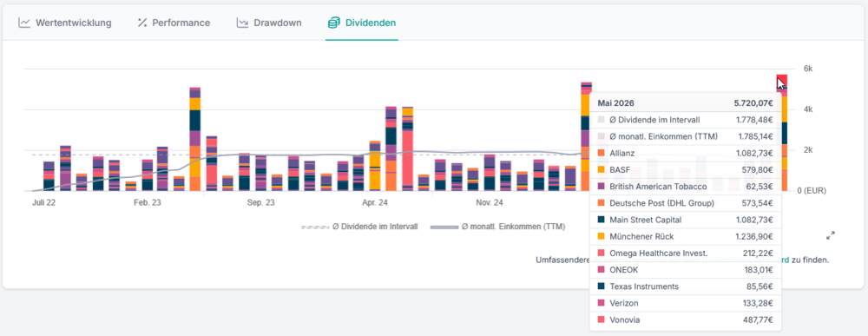Switch to the Performance tab

174,23
